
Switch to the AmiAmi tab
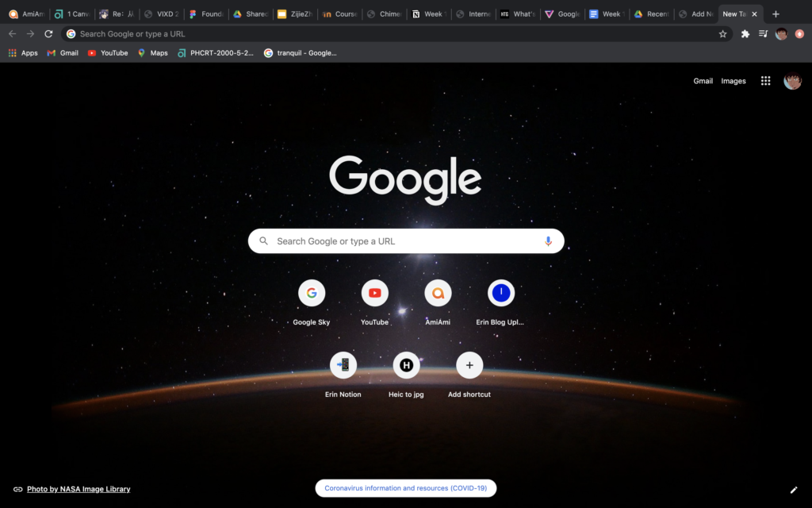click(26, 14)
